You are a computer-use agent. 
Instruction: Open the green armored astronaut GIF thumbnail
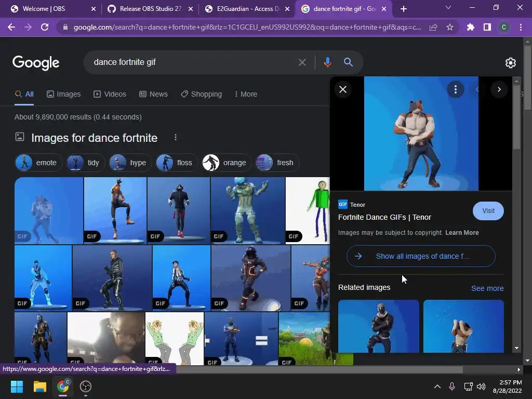pyautogui.click(x=248, y=210)
